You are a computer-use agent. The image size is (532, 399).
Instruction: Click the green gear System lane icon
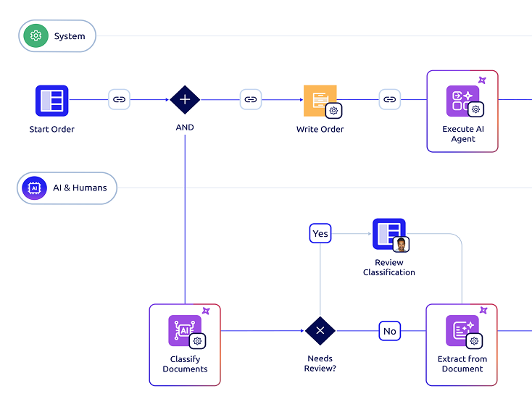click(36, 36)
